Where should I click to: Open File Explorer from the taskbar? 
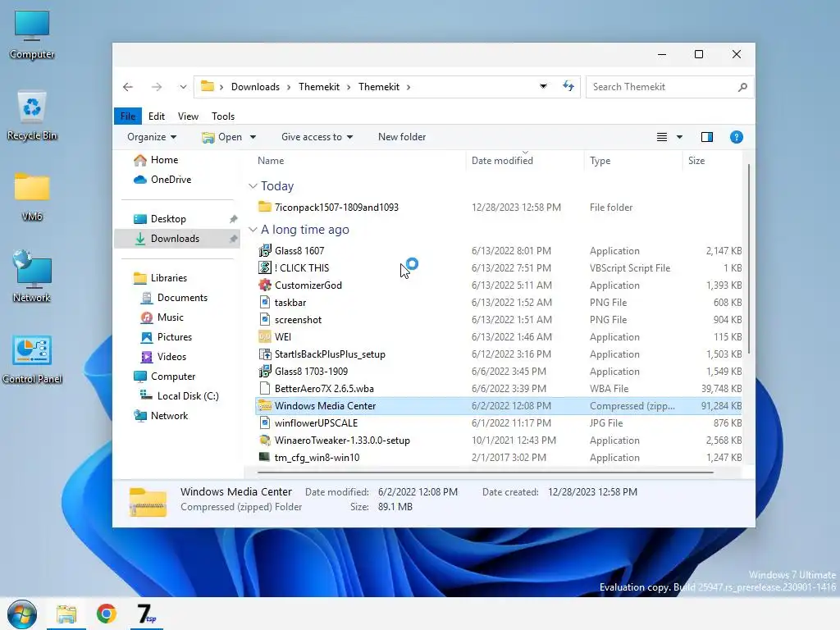tap(66, 614)
